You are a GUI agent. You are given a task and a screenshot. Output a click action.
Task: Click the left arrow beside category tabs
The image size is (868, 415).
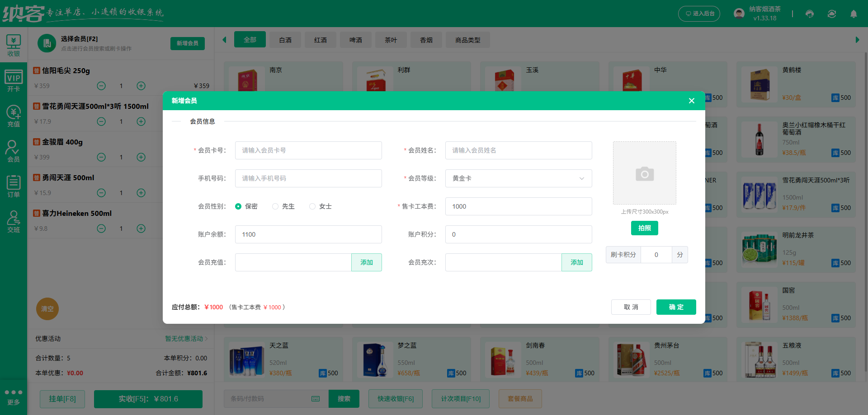pyautogui.click(x=224, y=40)
